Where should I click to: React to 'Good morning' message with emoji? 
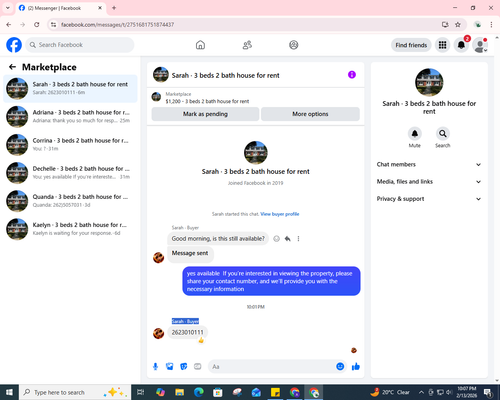coord(276,239)
